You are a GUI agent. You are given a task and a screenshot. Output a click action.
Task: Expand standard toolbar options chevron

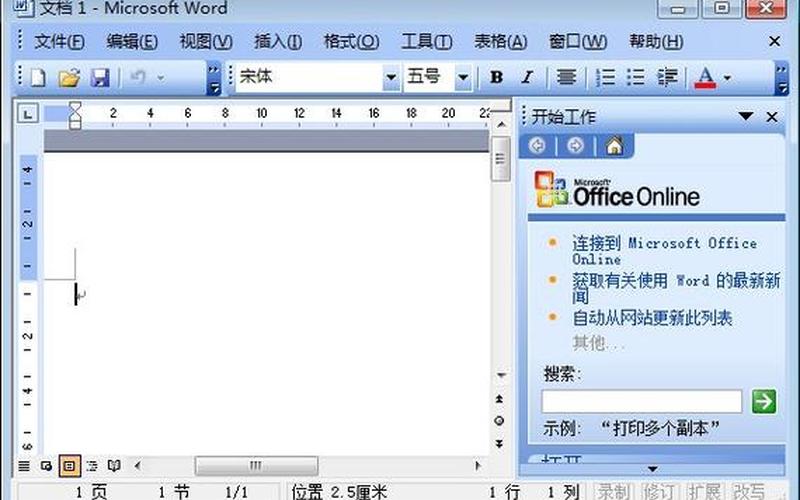point(214,78)
